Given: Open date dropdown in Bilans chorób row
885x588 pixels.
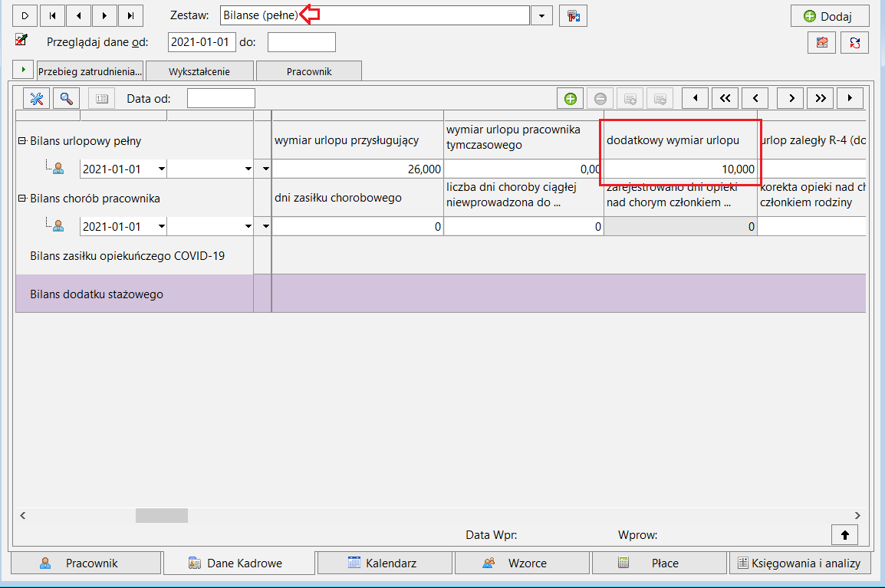Looking at the screenshot, I should click(x=161, y=226).
